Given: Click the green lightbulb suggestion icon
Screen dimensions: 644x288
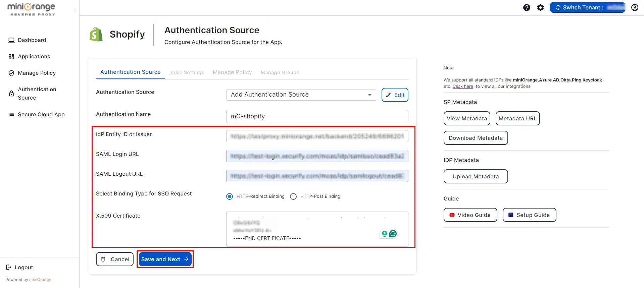Looking at the screenshot, I should tap(385, 234).
